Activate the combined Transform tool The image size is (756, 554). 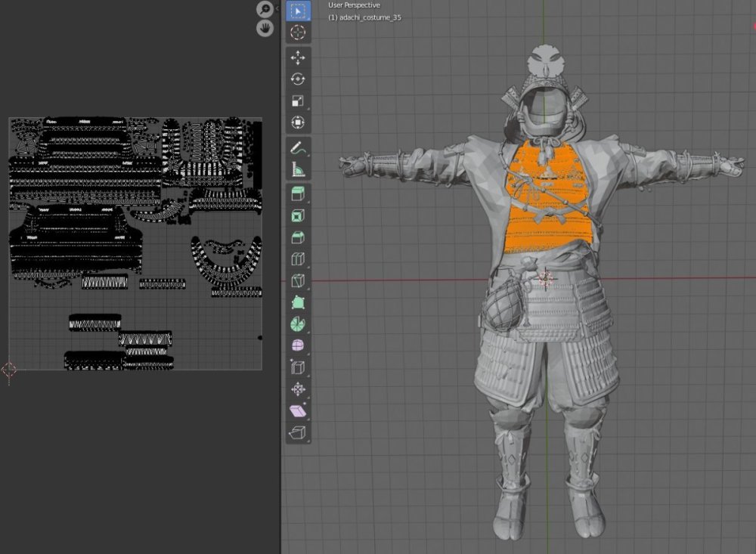[298, 122]
